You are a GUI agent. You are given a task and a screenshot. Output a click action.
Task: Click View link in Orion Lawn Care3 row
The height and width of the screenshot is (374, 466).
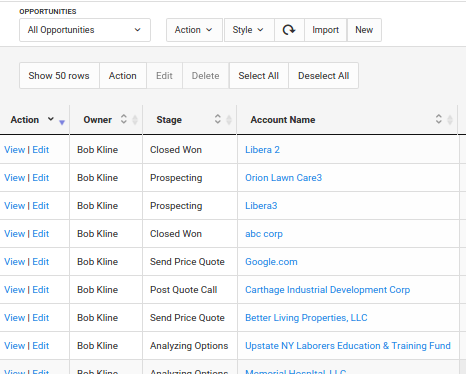click(x=15, y=178)
